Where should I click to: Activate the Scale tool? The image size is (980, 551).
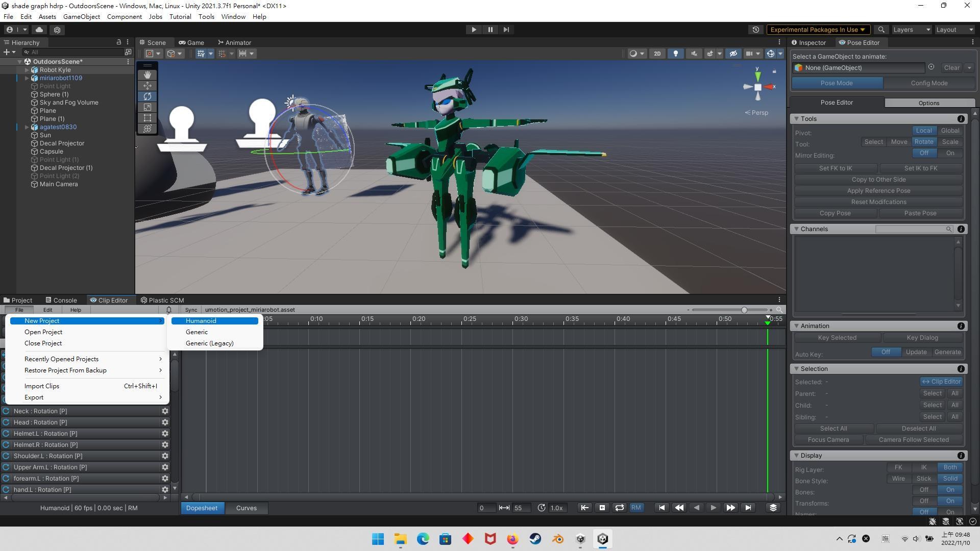(148, 107)
